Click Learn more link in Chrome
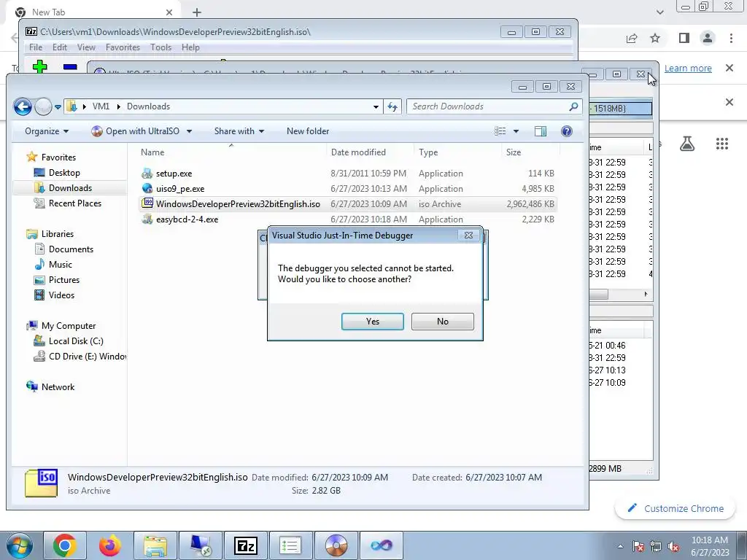This screenshot has height=560, width=747. click(688, 68)
